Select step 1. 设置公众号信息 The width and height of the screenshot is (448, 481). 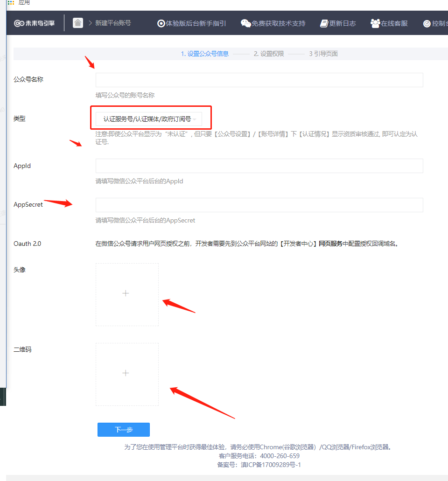205,54
